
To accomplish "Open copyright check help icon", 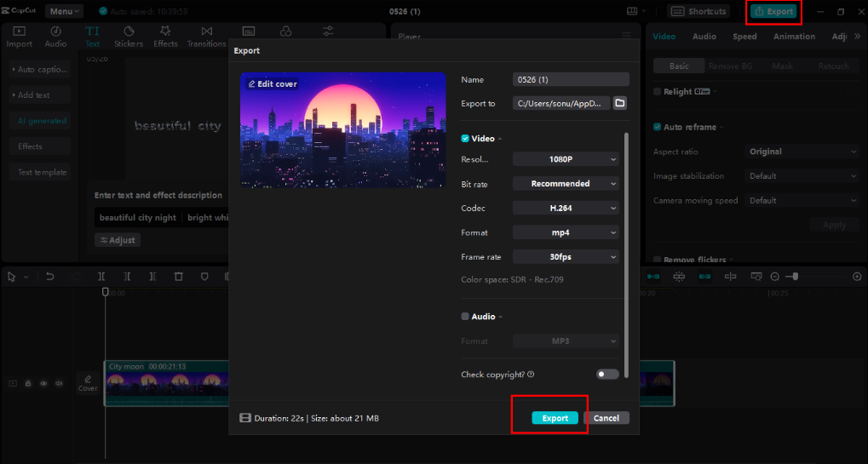I will (531, 375).
